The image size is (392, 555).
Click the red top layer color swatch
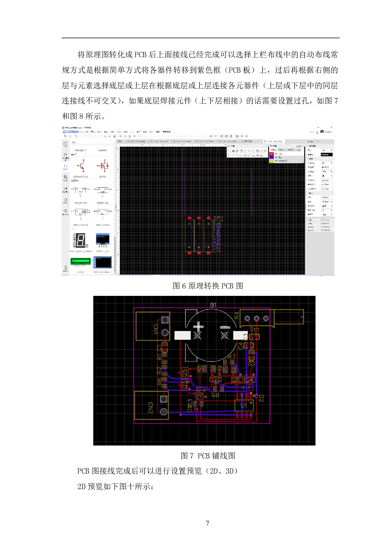[272, 154]
